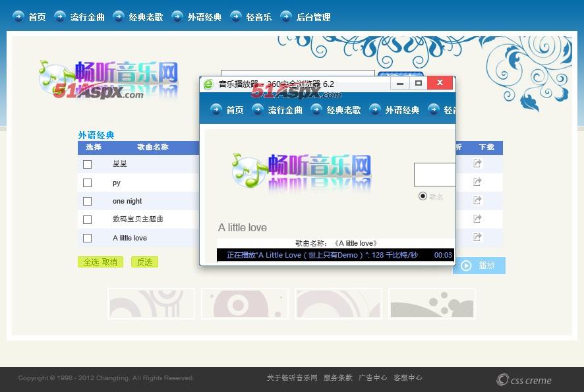The width and height of the screenshot is (584, 392).
Task: Download icon in the one night row
Action: click(x=477, y=200)
